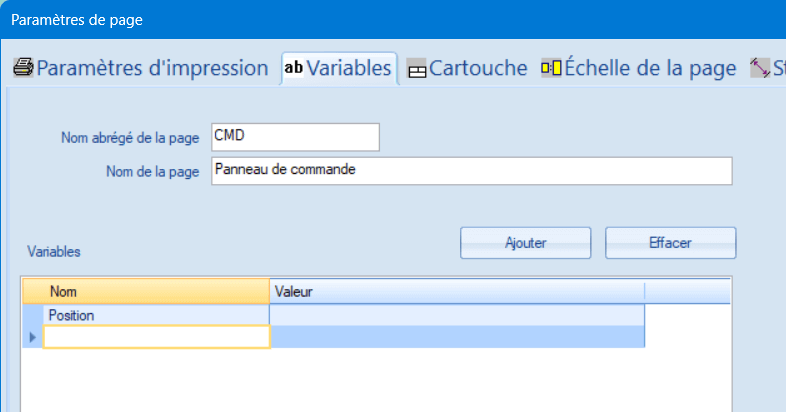Open the Échelle de la page tab
Screen dimensions: 786x412
(x=650, y=68)
